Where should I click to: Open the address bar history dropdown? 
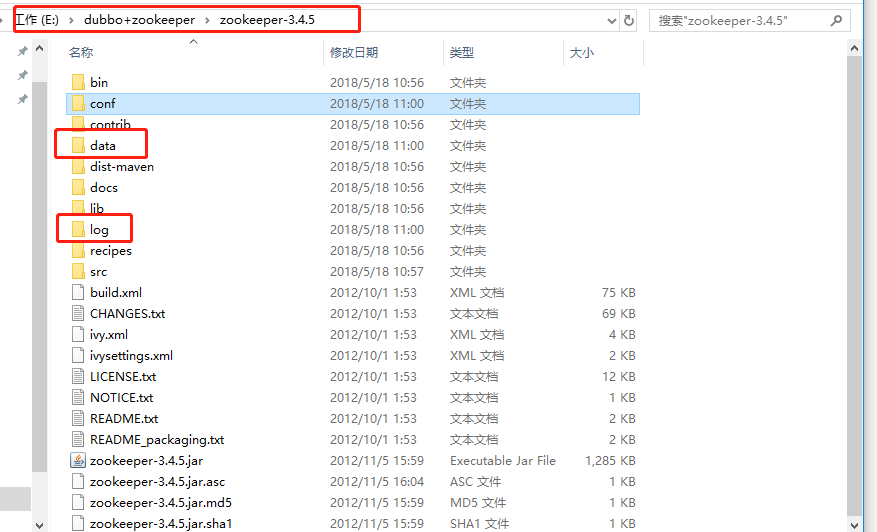612,21
